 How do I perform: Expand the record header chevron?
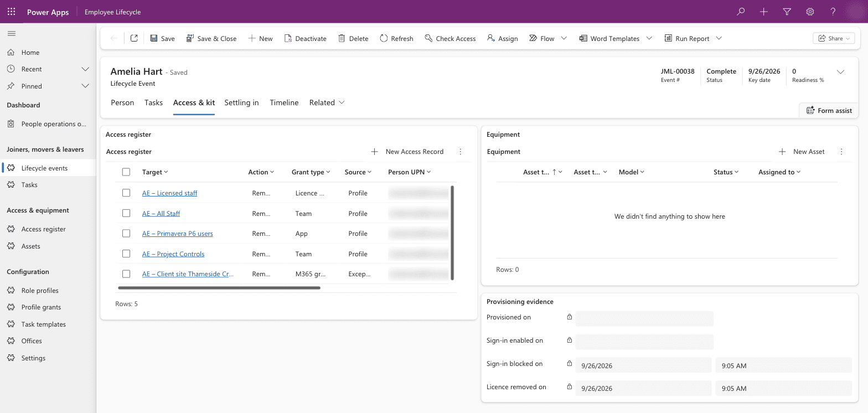(x=840, y=72)
